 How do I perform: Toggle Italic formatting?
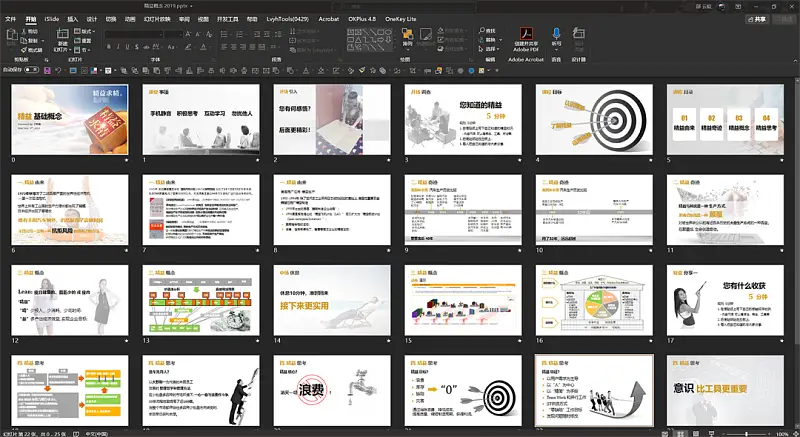tap(118, 47)
